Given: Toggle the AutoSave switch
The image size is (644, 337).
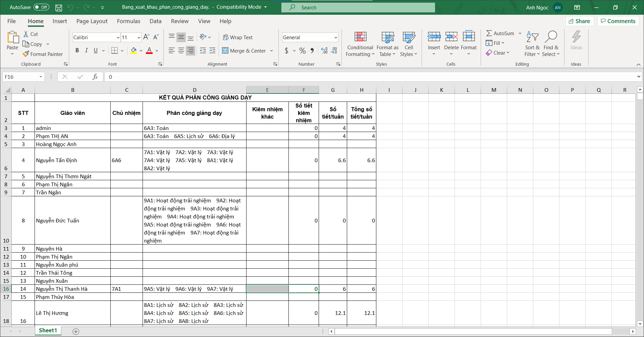Looking at the screenshot, I should tap(41, 7).
